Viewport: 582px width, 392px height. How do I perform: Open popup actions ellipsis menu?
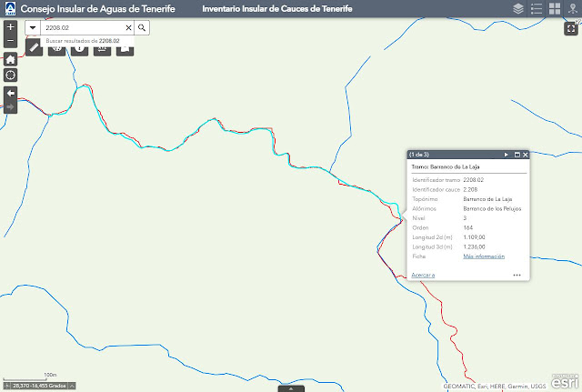pyautogui.click(x=517, y=275)
